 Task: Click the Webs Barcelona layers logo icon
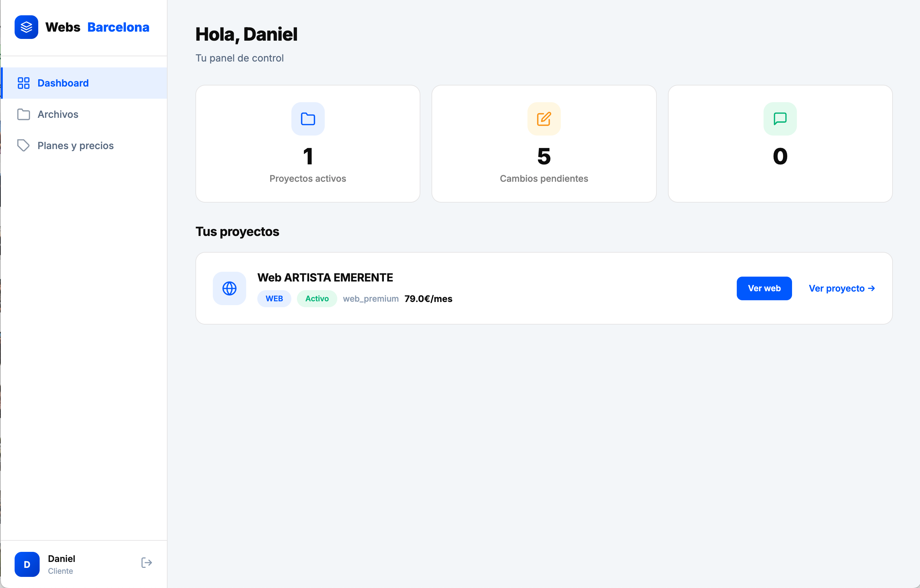click(x=26, y=27)
